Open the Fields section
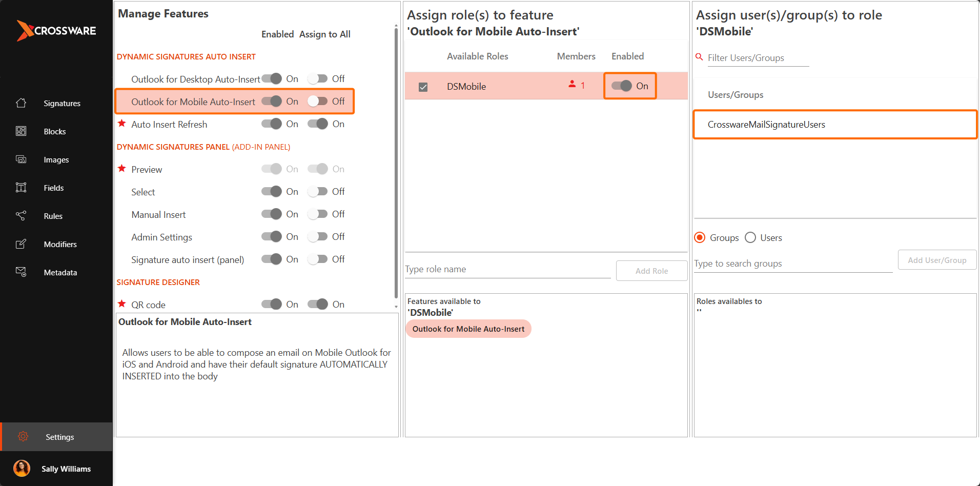Image resolution: width=980 pixels, height=486 pixels. click(x=53, y=188)
